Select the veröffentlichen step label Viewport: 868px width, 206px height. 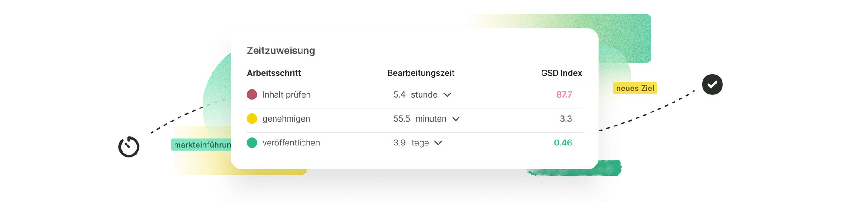point(291,143)
